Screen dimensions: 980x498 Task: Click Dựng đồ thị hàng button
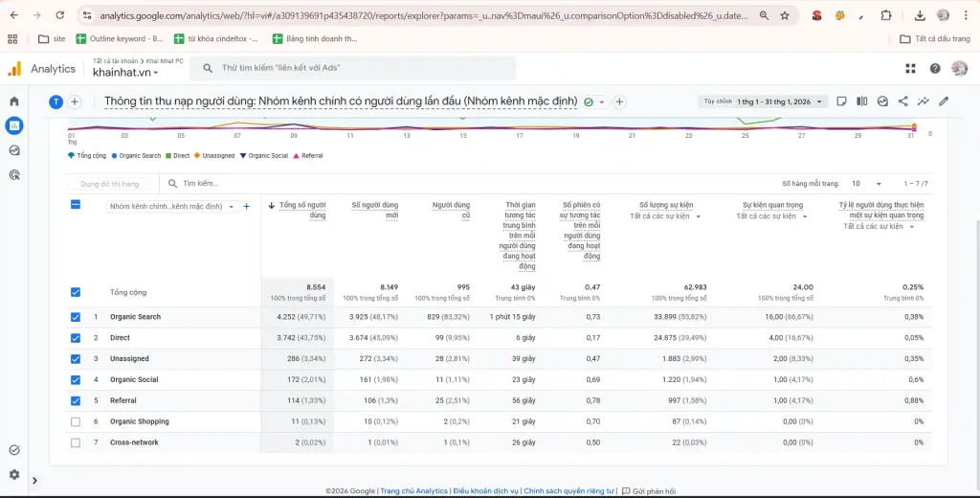pyautogui.click(x=109, y=184)
